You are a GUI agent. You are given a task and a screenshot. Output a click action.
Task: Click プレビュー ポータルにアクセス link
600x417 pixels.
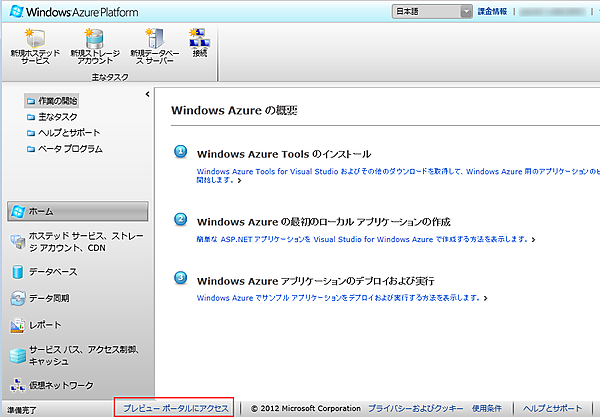176,409
